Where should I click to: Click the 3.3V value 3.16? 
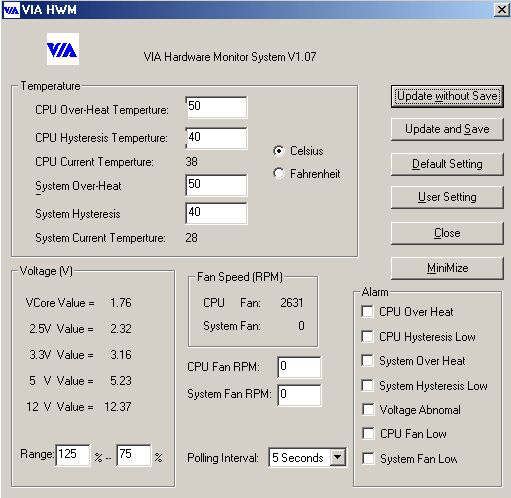click(121, 355)
